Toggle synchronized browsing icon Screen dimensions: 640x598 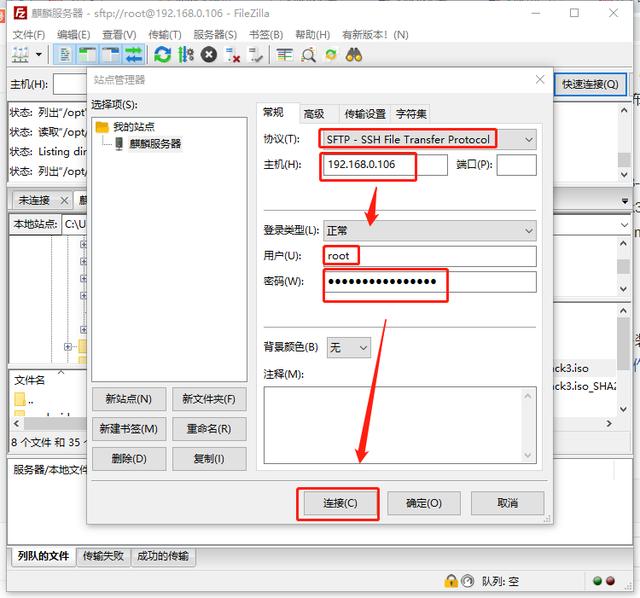[331, 55]
